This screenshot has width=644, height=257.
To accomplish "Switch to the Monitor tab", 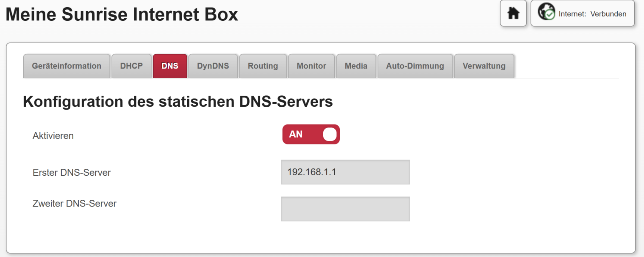I will (311, 66).
